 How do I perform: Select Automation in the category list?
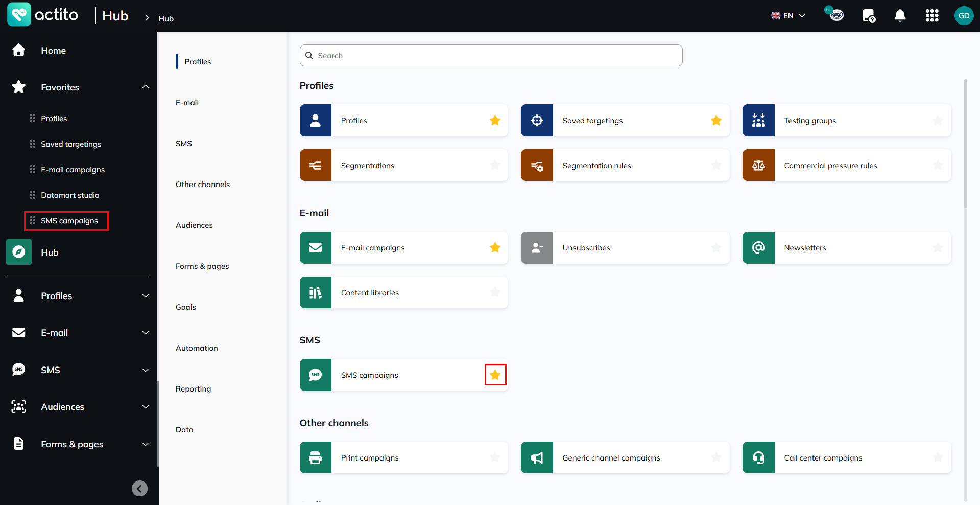197,348
